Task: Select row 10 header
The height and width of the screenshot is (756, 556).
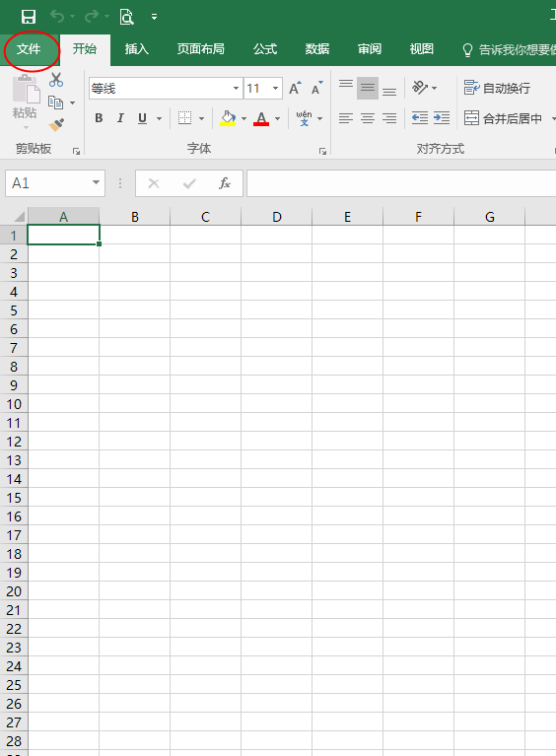Action: coord(14,404)
